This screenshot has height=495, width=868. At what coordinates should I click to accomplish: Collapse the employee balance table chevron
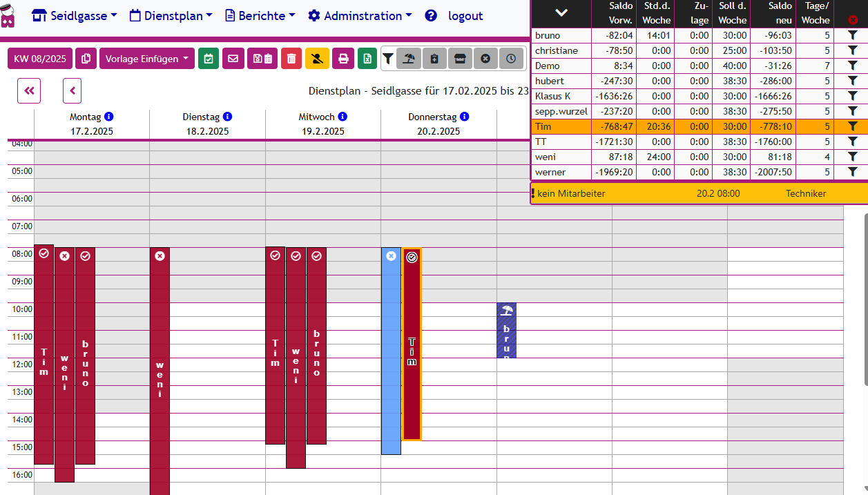(x=561, y=12)
